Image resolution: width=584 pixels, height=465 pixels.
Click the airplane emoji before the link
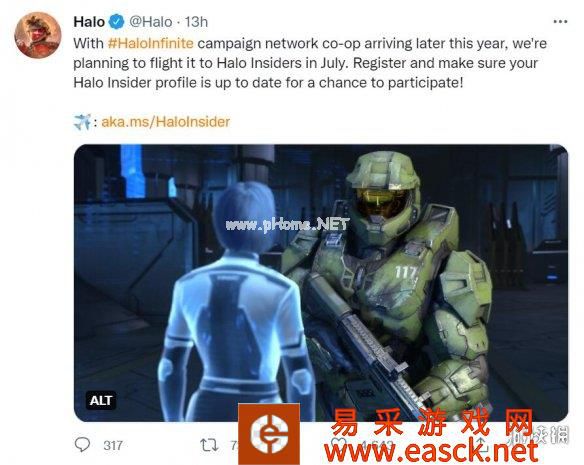click(x=82, y=122)
